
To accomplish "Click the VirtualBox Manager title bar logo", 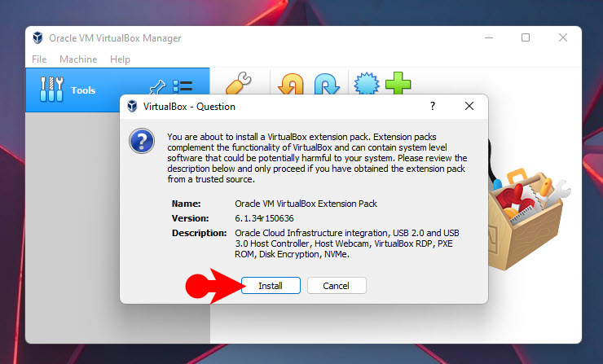I will (x=37, y=37).
